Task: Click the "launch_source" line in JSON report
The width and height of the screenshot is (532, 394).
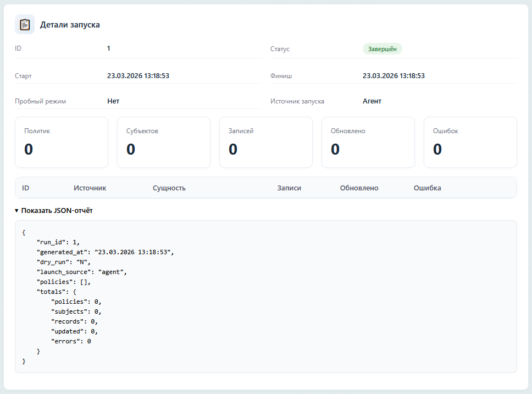Action: (82, 272)
